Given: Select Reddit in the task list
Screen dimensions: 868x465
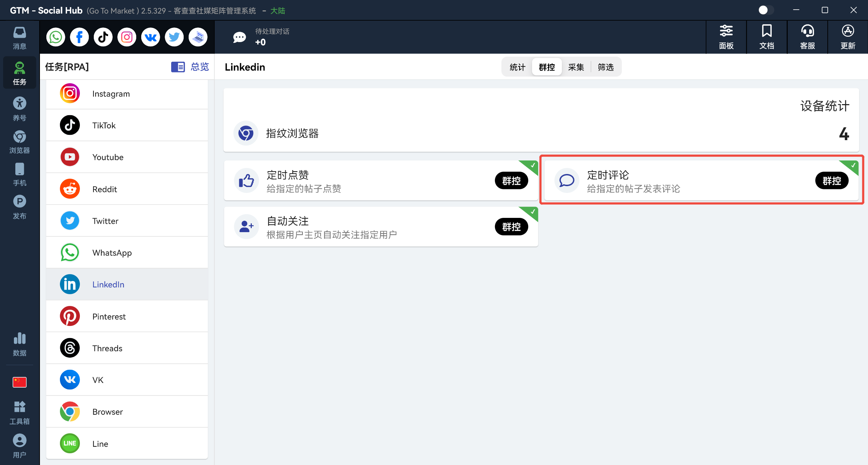Looking at the screenshot, I should (127, 189).
